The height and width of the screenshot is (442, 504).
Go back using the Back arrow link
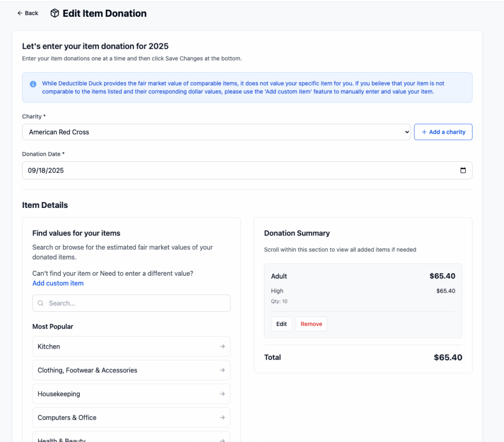pos(28,13)
